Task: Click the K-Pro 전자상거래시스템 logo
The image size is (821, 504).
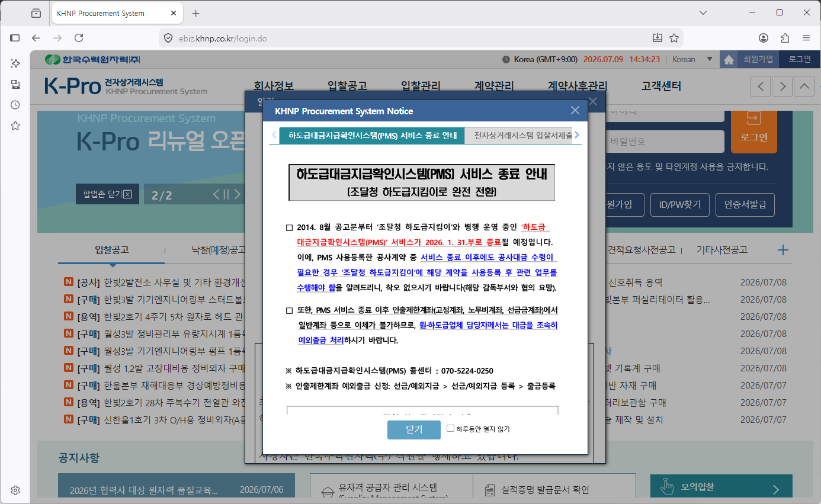Action: click(126, 86)
